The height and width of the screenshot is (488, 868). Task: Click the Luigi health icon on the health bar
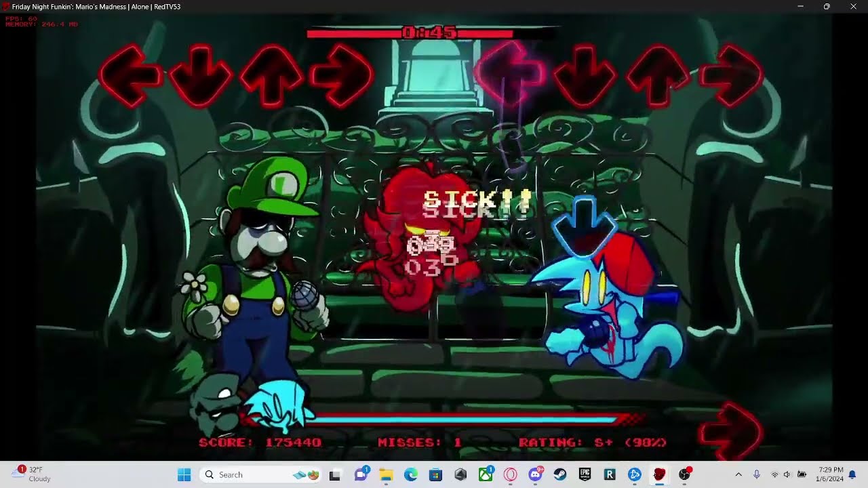214,405
